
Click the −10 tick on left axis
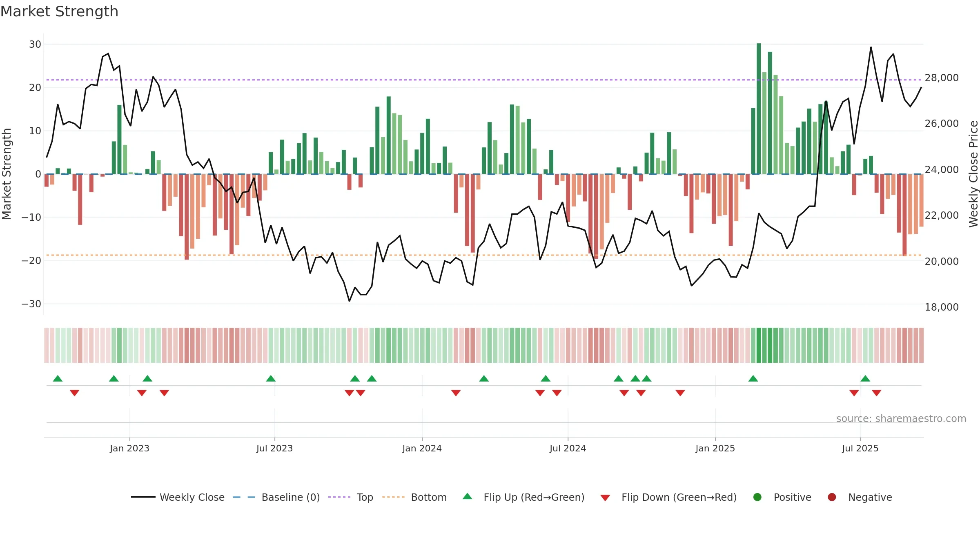31,217
